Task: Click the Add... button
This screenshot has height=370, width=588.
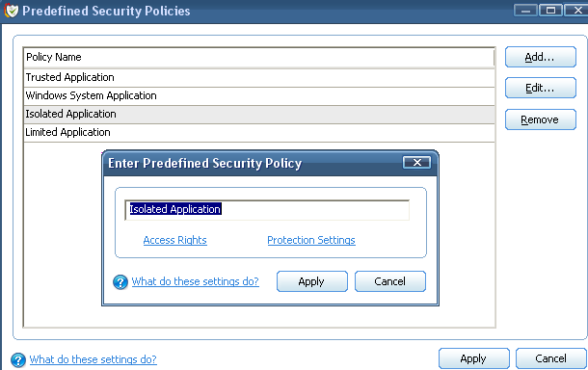Action: [x=541, y=57]
